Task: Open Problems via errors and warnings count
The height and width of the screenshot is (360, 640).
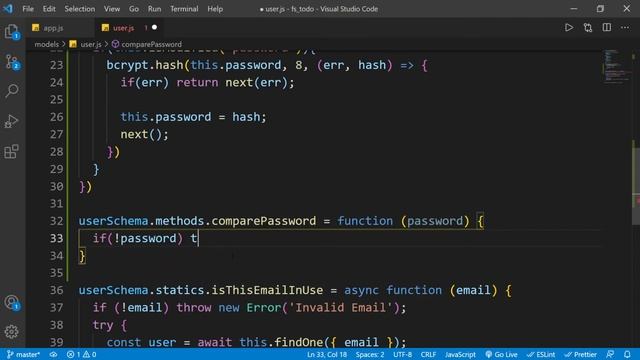Action: point(82,354)
